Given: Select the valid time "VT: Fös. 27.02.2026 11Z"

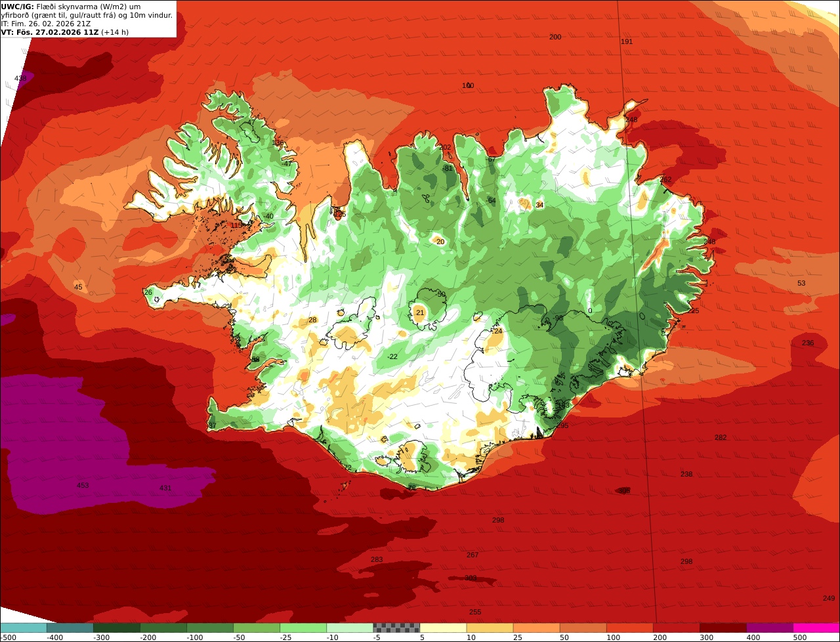Looking at the screenshot, I should [x=50, y=32].
